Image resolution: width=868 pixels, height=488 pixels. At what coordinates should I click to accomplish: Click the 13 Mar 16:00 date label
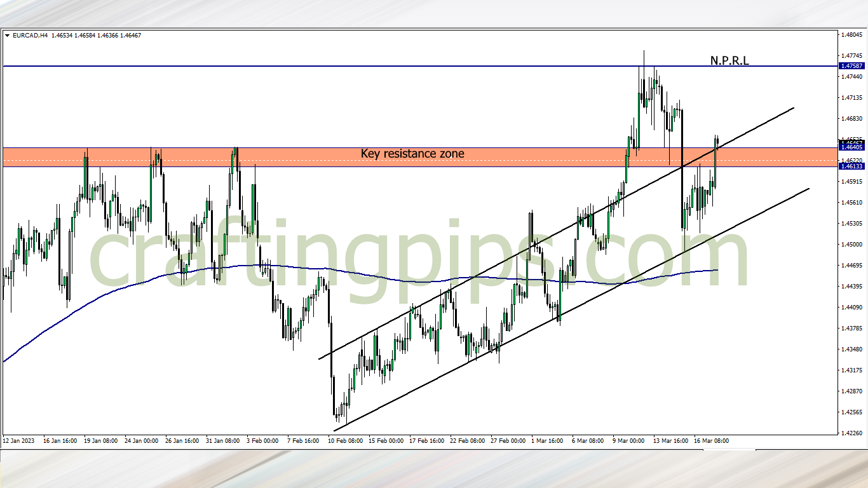[670, 440]
